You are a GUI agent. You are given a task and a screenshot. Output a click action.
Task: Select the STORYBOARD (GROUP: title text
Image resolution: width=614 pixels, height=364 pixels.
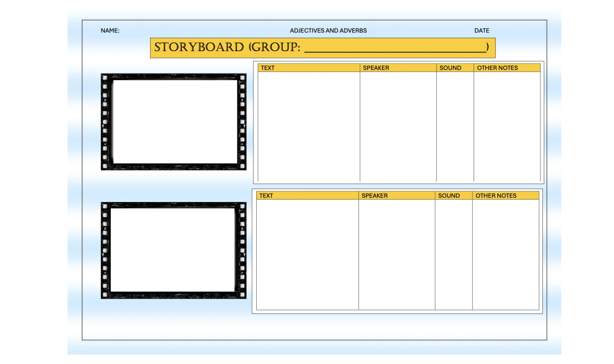pyautogui.click(x=227, y=47)
